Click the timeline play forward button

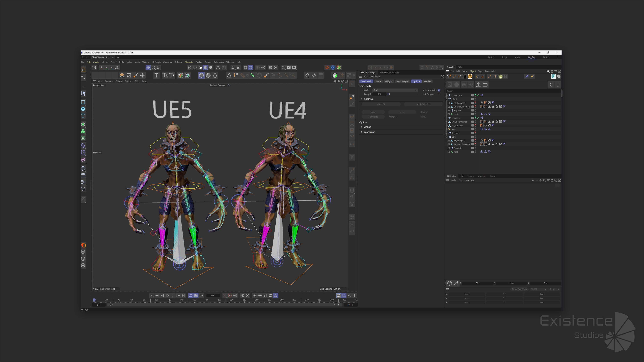coord(168,295)
